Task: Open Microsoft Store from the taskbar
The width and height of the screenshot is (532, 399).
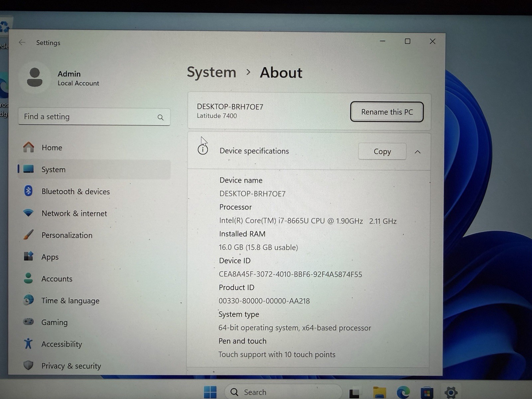Action: [x=427, y=393]
